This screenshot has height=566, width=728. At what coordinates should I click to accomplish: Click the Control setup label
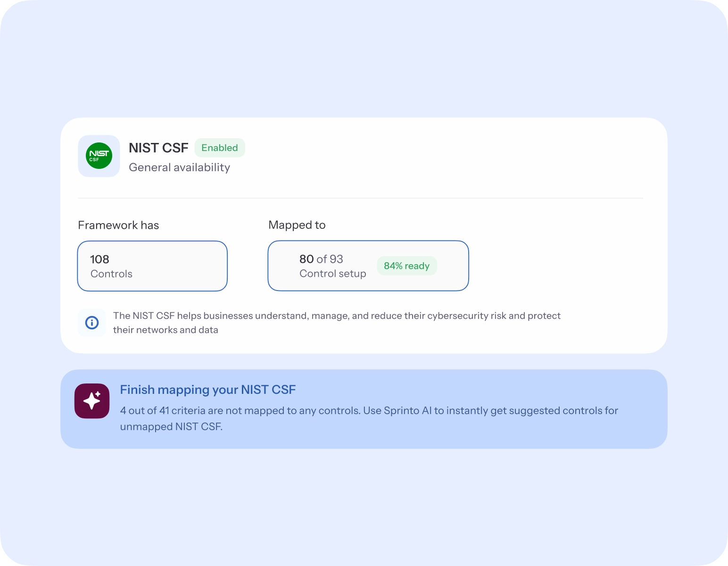pyautogui.click(x=333, y=274)
